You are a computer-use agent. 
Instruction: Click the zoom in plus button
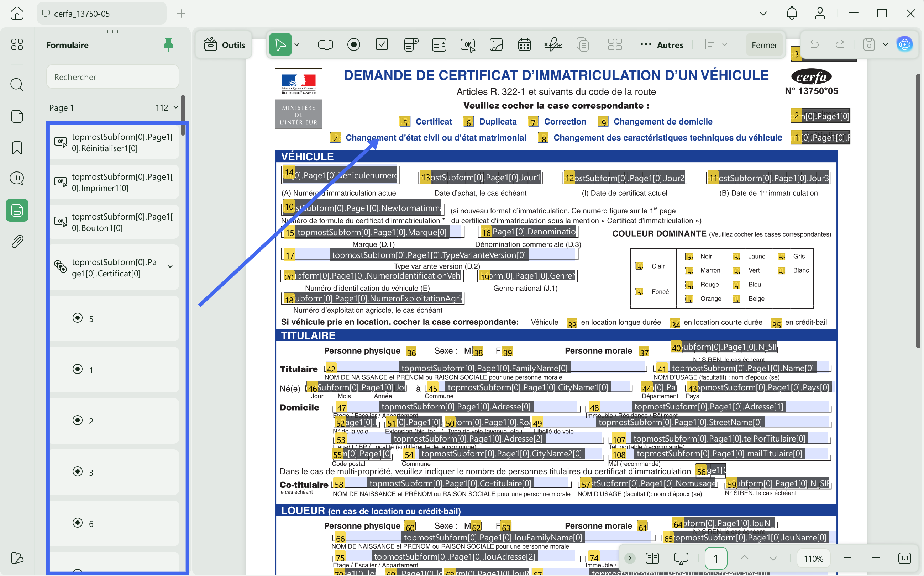coord(876,559)
